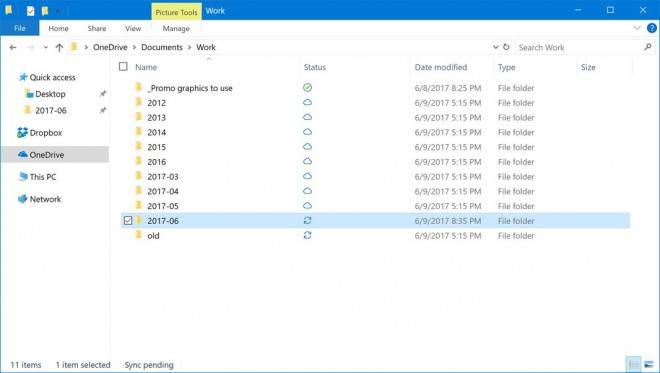The height and width of the screenshot is (373, 660).
Task: Open the recent locations dropdown arrow
Action: point(45,48)
